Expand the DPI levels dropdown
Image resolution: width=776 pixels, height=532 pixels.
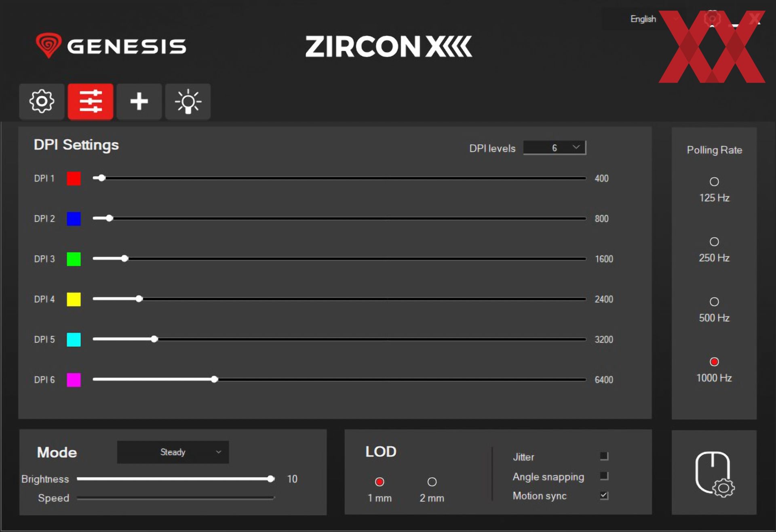pos(555,148)
